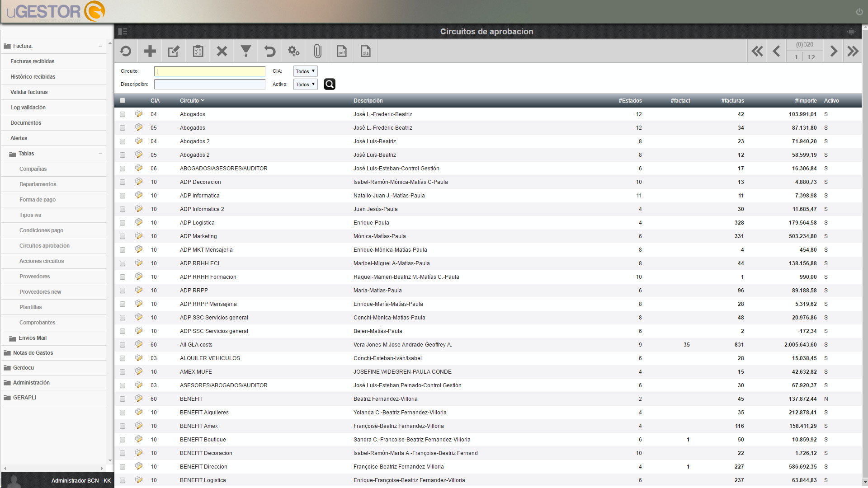Screen dimensions: 868x488
Task: Click the sidebar horizontal scrollbar track
Action: (x=53, y=468)
